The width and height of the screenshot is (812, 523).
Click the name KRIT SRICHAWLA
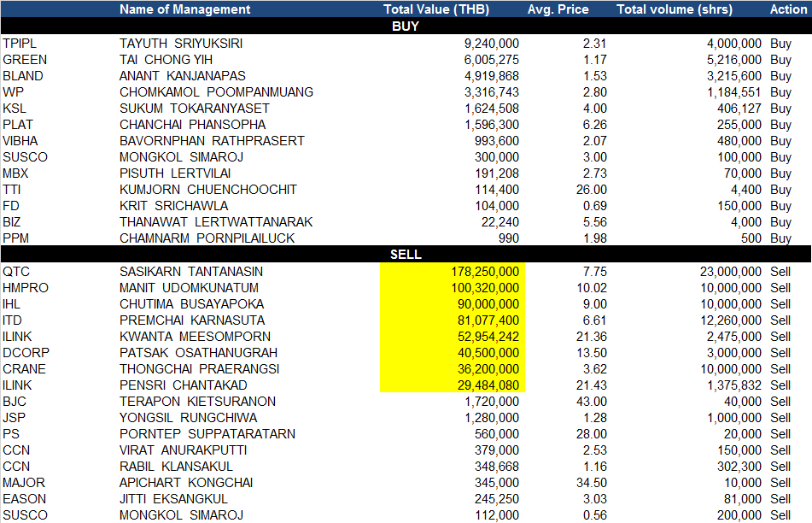click(x=173, y=206)
